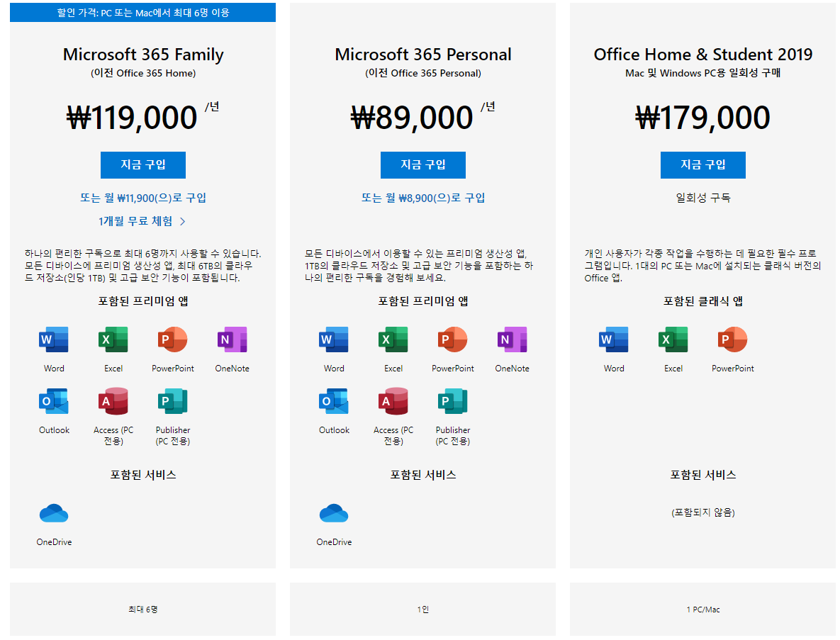
Task: Click the 최대 6명 cell
Action: (143, 610)
